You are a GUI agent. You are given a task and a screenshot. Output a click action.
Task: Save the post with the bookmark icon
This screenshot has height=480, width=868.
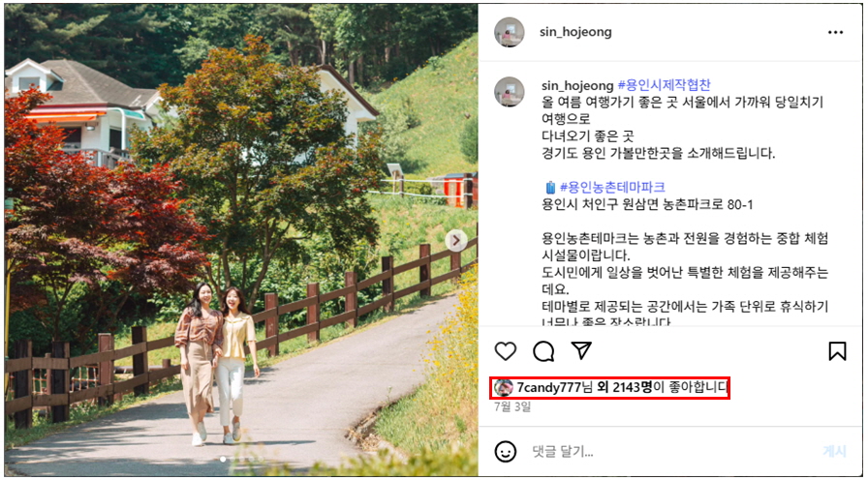pos(837,351)
